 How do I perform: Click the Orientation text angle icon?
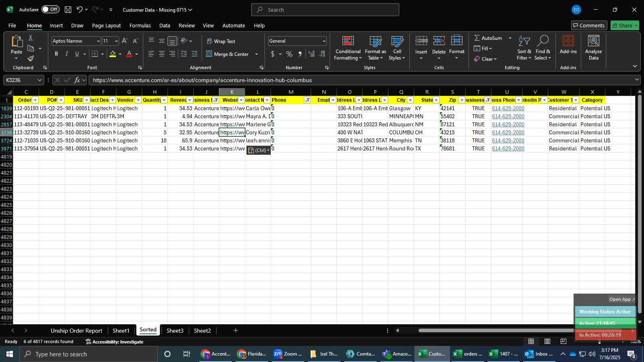pos(184,41)
